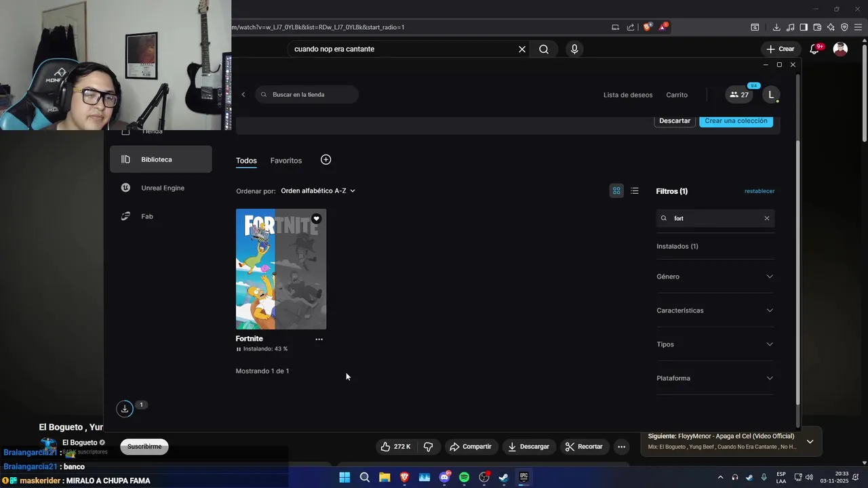Open Fortnite three-dot options menu
The width and height of the screenshot is (868, 488).
point(319,339)
